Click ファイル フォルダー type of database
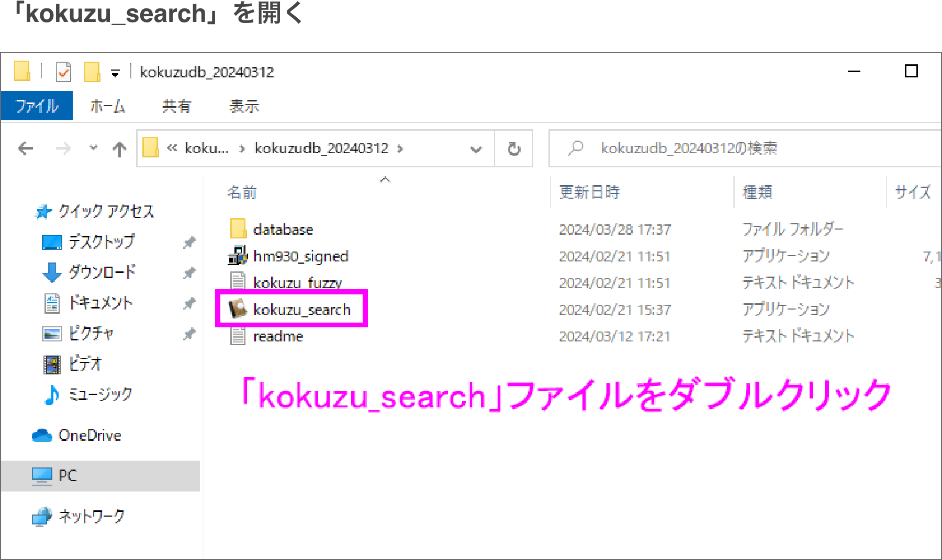This screenshot has height=560, width=942. tap(793, 229)
